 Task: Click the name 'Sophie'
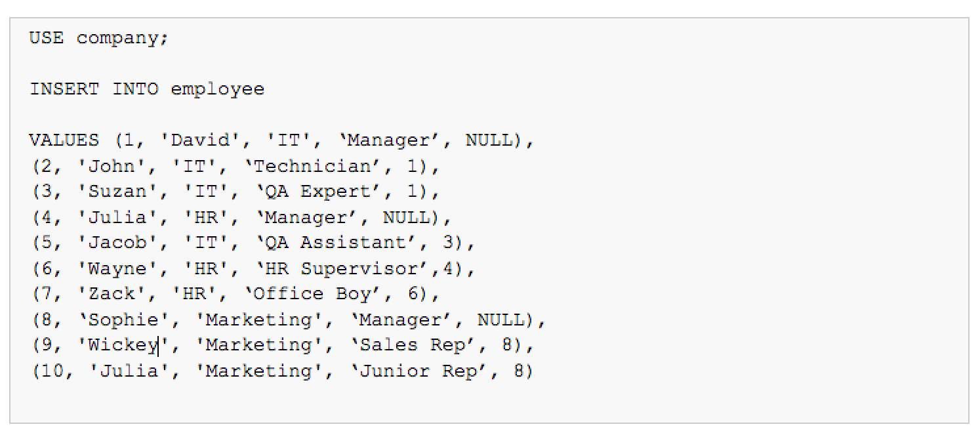pos(124,320)
